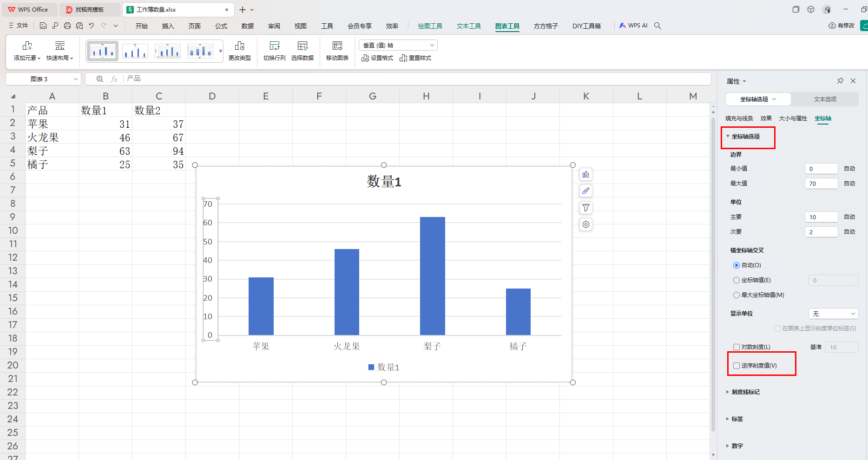Screen dimensions: 868x460
Task: Click the export-to-PDF icon next to Save
Action: click(x=55, y=26)
